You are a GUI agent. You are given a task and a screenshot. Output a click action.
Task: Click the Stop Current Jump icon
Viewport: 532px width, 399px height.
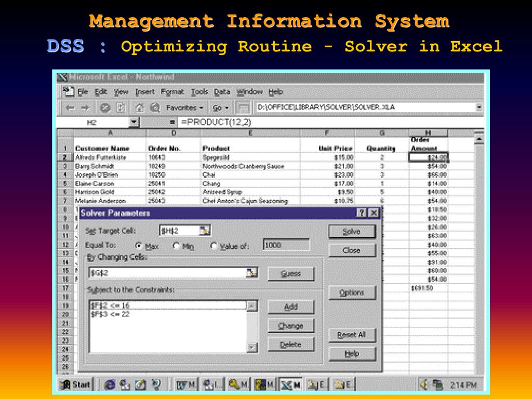[x=105, y=108]
